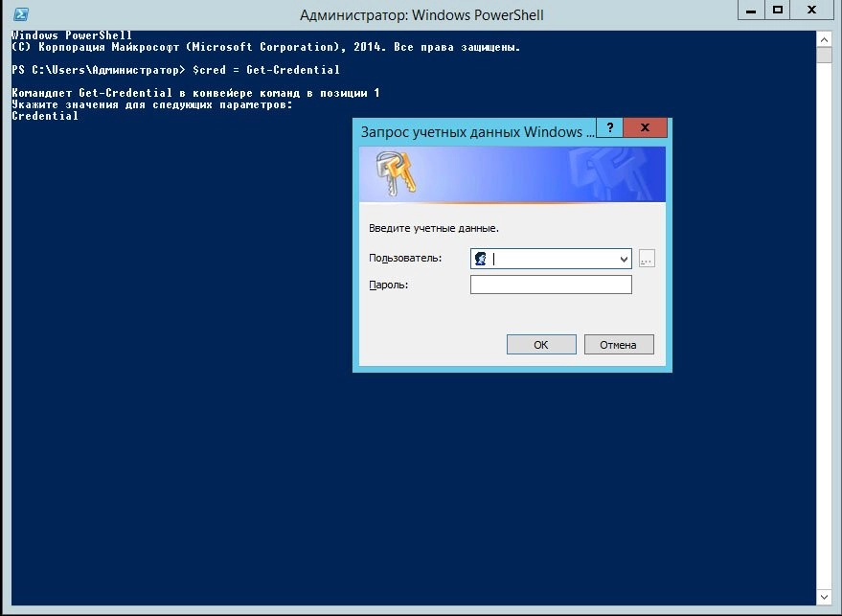Minimize the PowerShell window
This screenshot has height=616, width=842.
pos(750,11)
